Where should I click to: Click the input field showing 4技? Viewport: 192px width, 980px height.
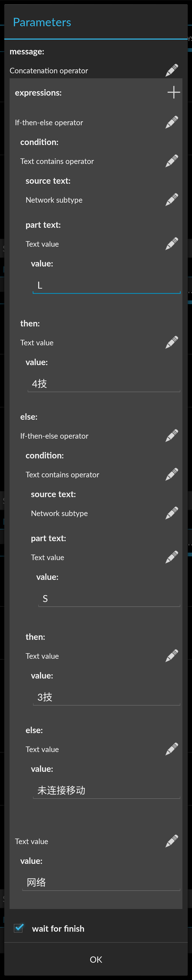click(x=104, y=383)
